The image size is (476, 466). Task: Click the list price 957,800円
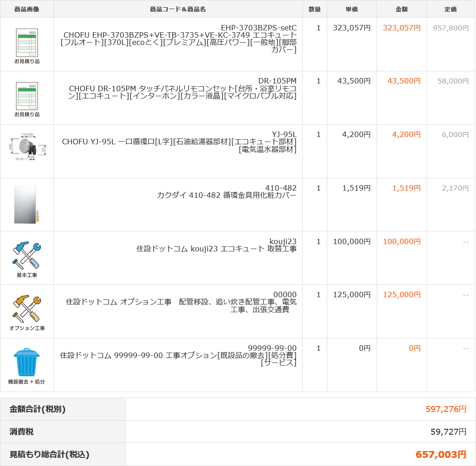(x=451, y=28)
